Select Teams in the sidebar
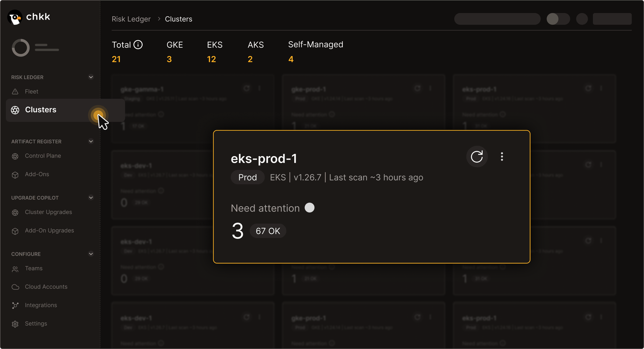Screen dimensions: 644x349 34,268
